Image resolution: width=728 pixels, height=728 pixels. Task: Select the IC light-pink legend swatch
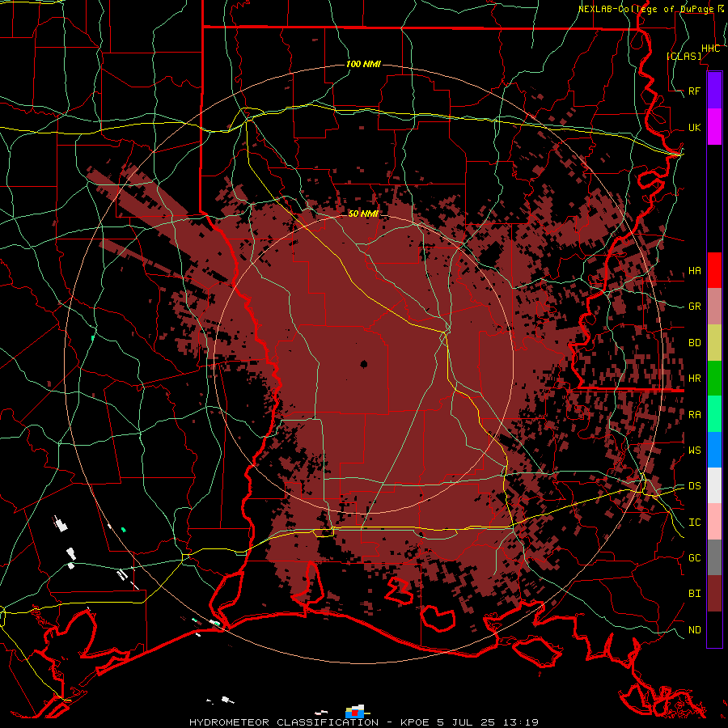pyautogui.click(x=714, y=522)
